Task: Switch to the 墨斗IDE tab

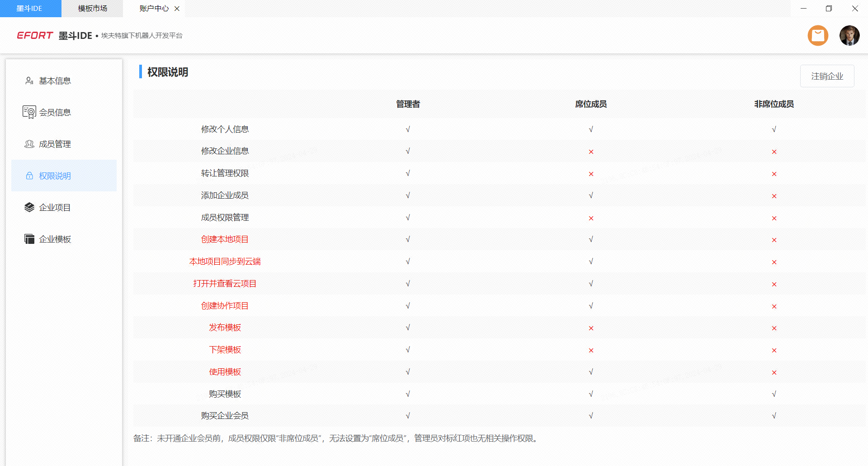Action: tap(30, 9)
